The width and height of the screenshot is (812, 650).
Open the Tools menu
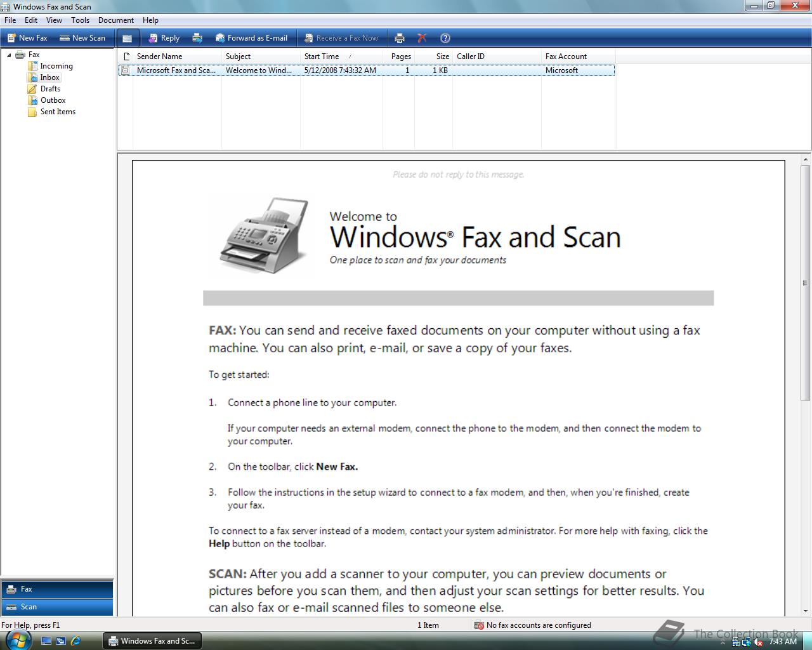coord(80,20)
